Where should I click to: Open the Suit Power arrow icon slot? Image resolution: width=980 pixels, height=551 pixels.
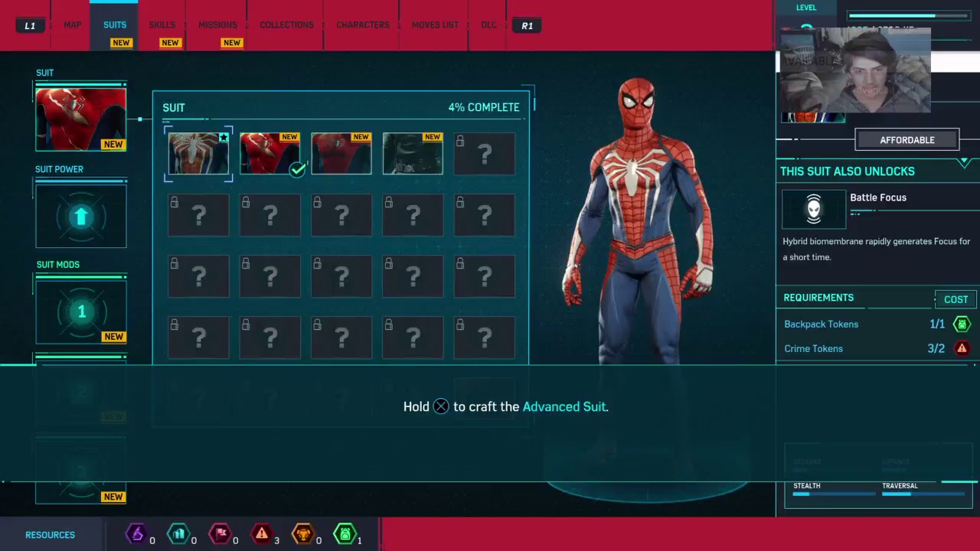click(81, 217)
